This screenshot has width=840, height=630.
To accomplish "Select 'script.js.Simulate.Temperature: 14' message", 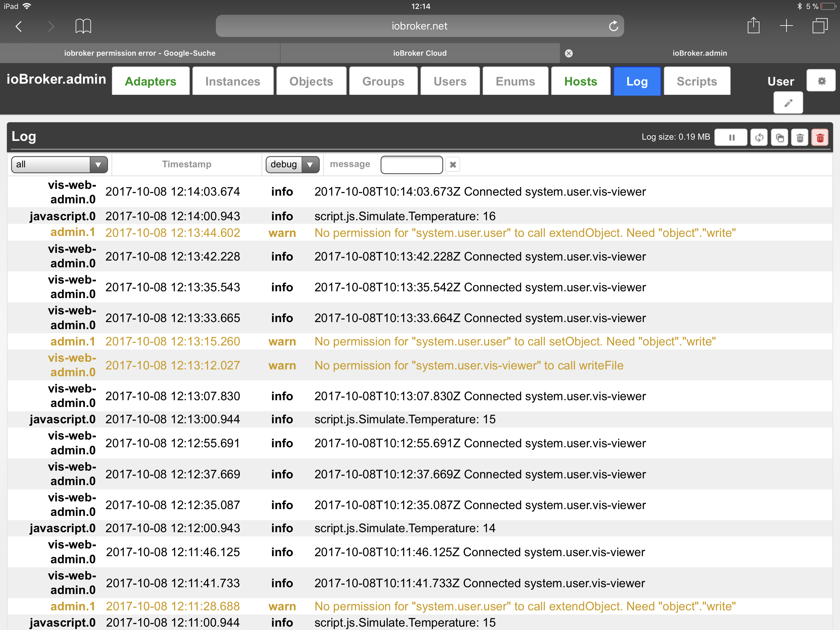I will 405,528.
